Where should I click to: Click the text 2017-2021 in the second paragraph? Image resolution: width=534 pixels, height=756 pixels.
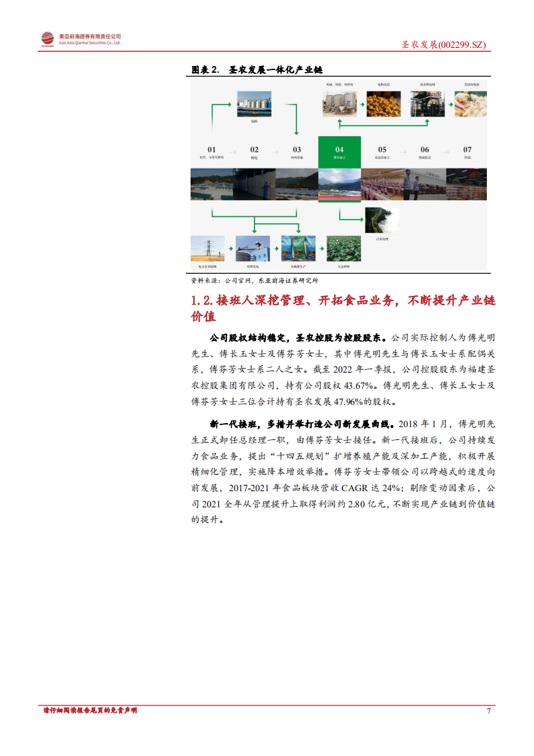(x=249, y=488)
